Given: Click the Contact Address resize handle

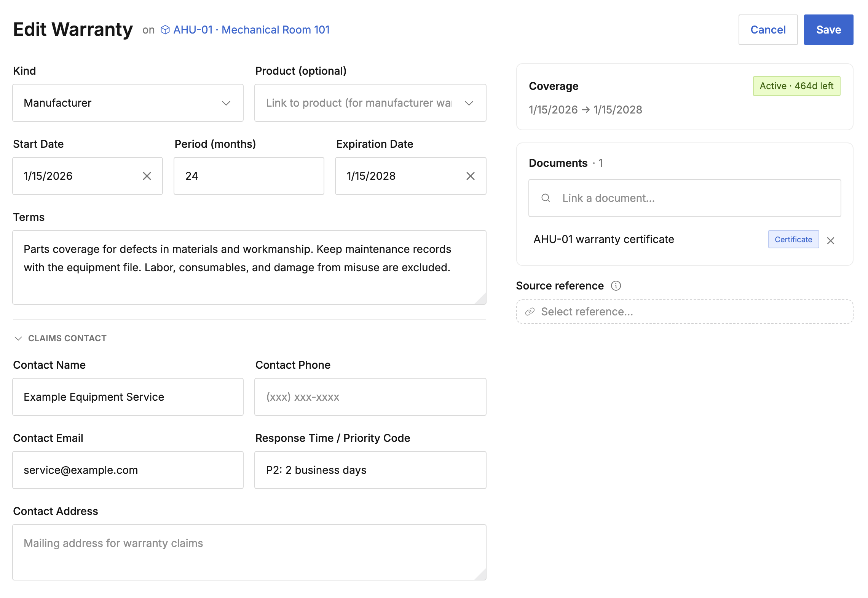Looking at the screenshot, I should (481, 575).
